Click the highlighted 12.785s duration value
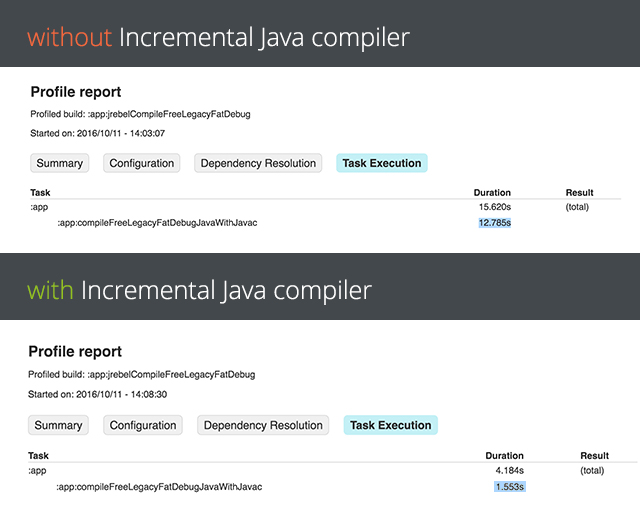Image resolution: width=640 pixels, height=521 pixels. (x=495, y=223)
